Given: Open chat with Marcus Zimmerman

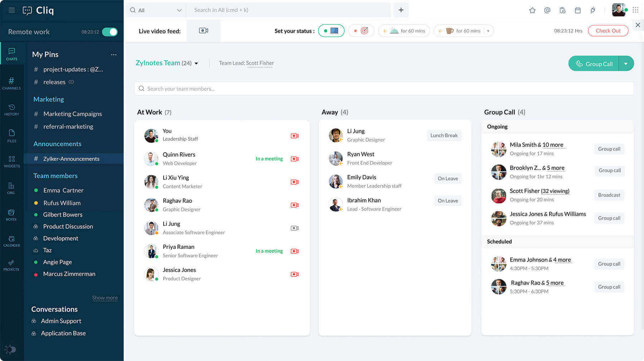Looking at the screenshot, I should [69, 274].
